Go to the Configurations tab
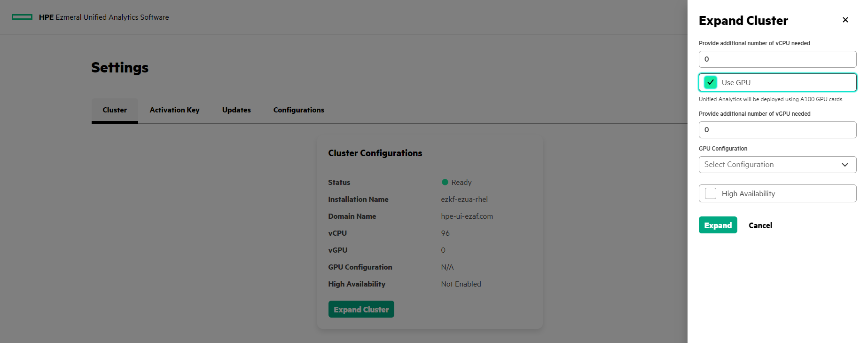Viewport: 868px width, 343px height. pyautogui.click(x=298, y=110)
